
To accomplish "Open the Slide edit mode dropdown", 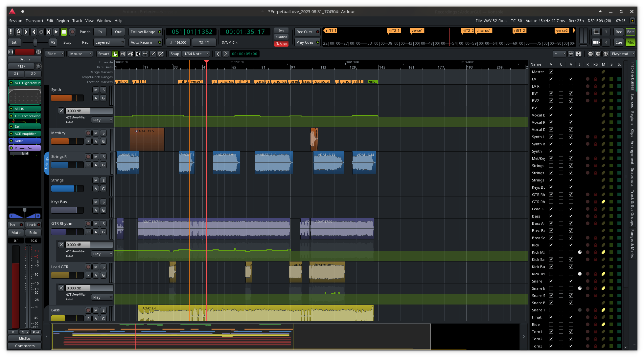I will pos(55,54).
